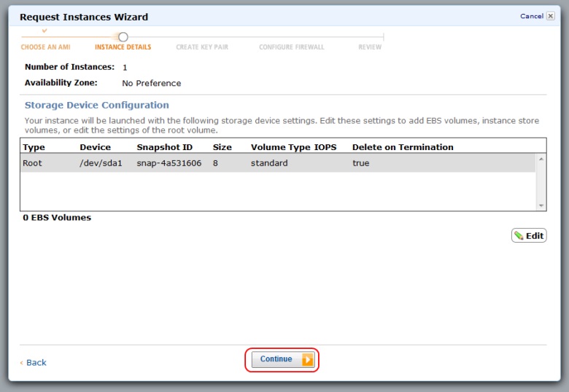The width and height of the screenshot is (569, 392).
Task: Click the Size column header
Action: tap(222, 147)
